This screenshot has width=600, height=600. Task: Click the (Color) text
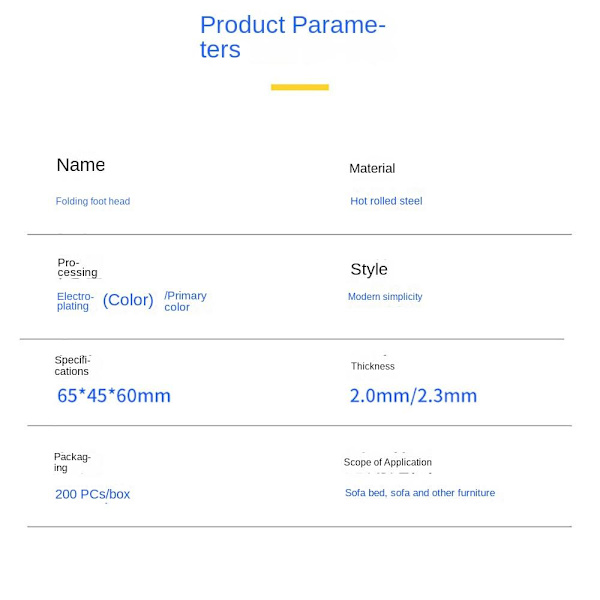(x=128, y=300)
